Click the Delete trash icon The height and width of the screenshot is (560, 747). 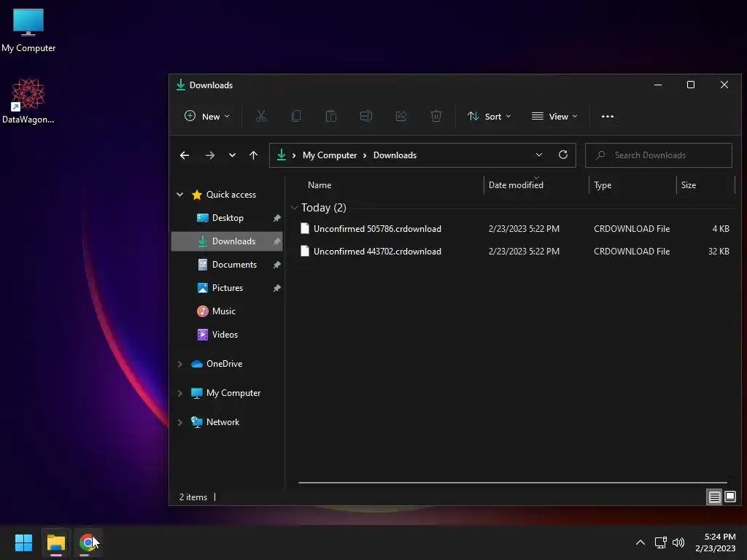pos(436,116)
